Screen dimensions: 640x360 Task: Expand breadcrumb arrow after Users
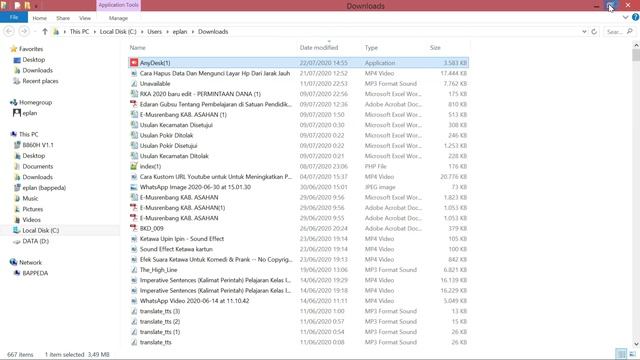[167, 31]
